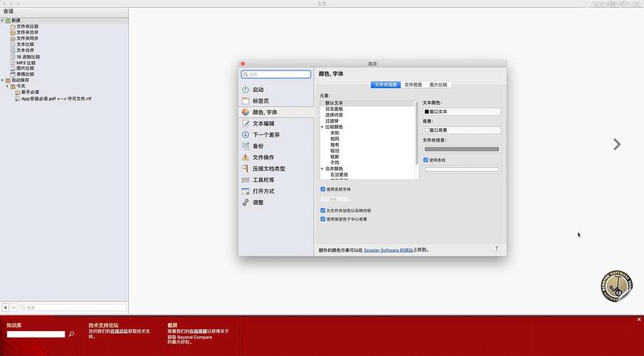Screen dimensions: 644x356
Task: Toggle the 使用条纹 checkbox
Action: click(x=426, y=160)
